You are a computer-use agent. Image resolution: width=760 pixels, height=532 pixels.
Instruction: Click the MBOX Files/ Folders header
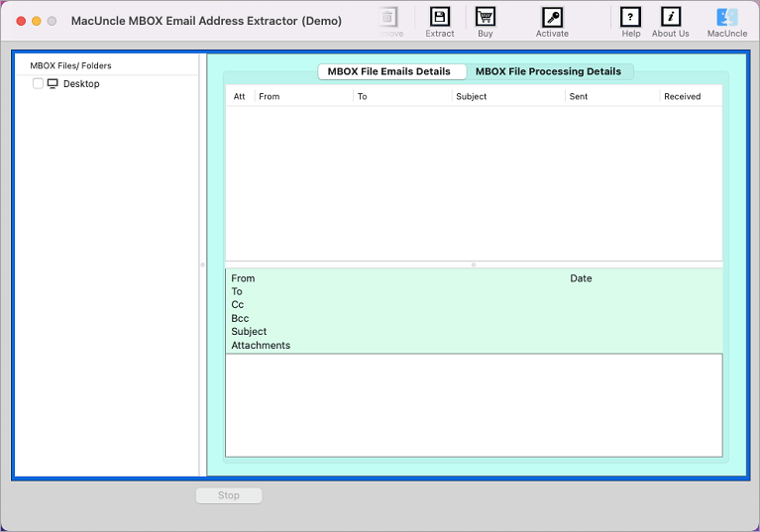pos(70,66)
